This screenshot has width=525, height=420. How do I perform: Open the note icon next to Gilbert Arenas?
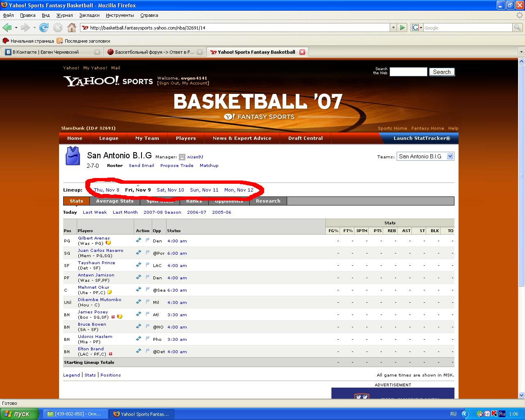pos(108,243)
